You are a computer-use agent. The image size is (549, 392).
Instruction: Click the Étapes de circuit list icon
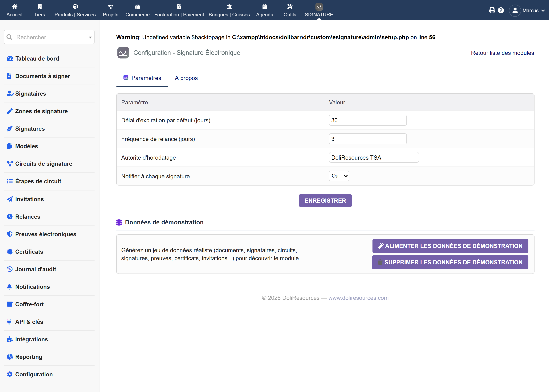(x=10, y=181)
